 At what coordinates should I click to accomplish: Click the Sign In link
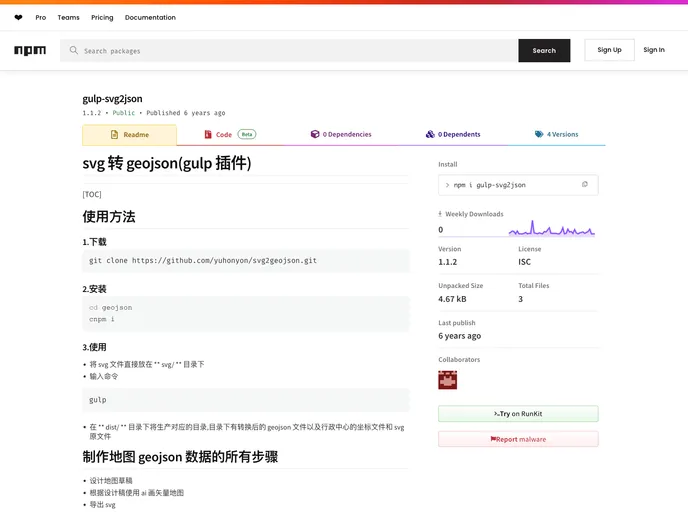(654, 50)
